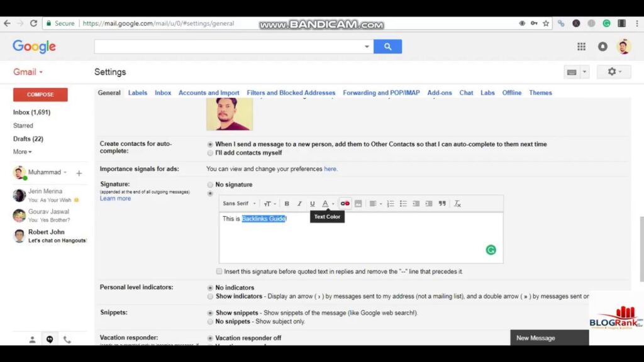Click the Grammarly icon in signature box
The width and height of the screenshot is (644, 362).
tap(491, 250)
